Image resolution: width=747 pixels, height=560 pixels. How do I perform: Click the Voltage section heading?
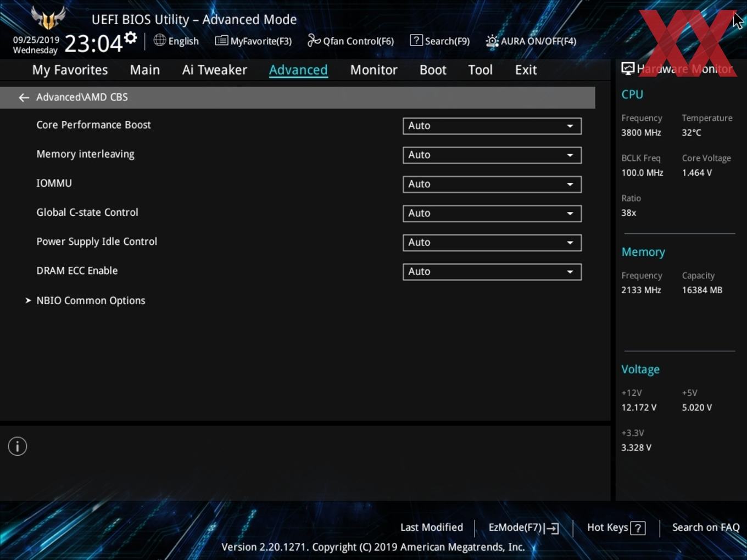[x=640, y=369]
